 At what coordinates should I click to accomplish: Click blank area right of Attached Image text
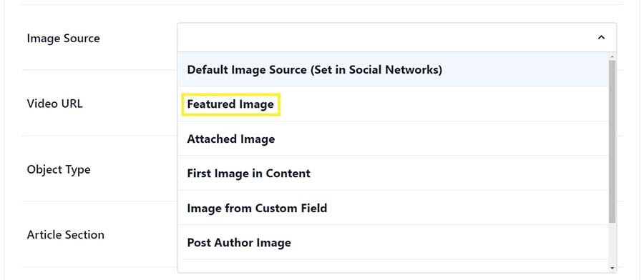441,139
